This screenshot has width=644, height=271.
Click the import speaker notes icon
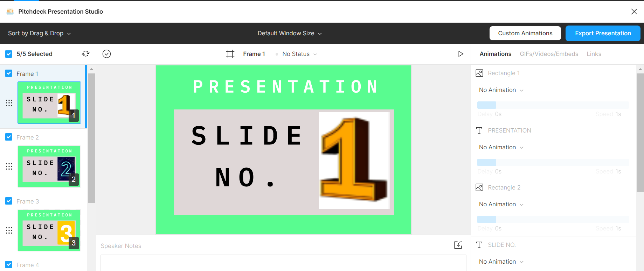click(458, 245)
